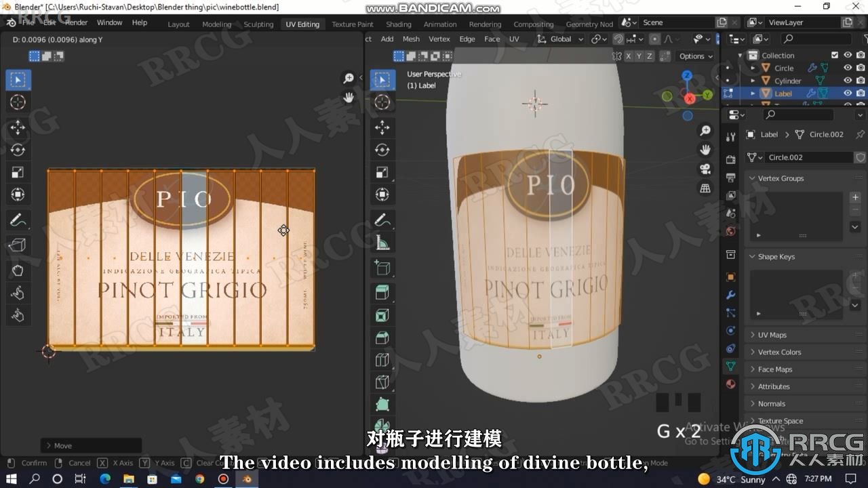The height and width of the screenshot is (488, 868).
Task: Open the Render properties tab
Action: coord(730,160)
